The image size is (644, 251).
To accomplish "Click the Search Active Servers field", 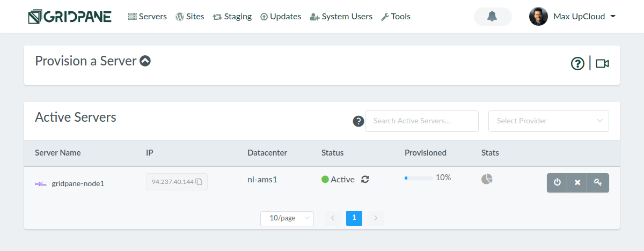I will (x=421, y=121).
